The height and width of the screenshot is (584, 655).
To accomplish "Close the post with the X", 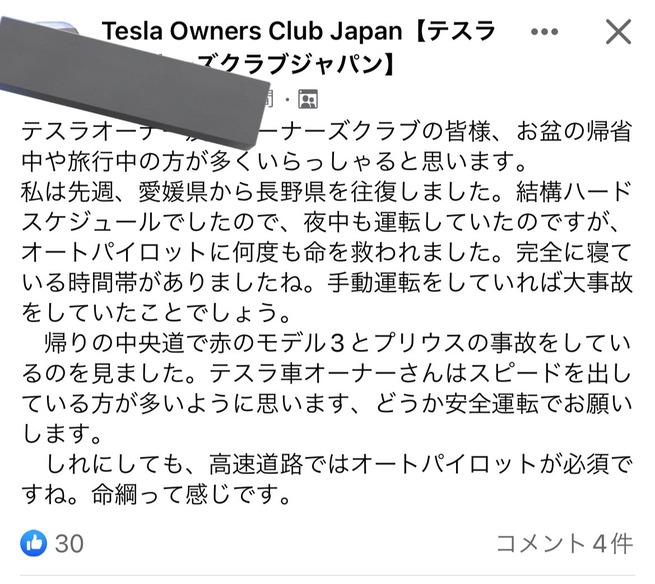I will click(x=619, y=32).
